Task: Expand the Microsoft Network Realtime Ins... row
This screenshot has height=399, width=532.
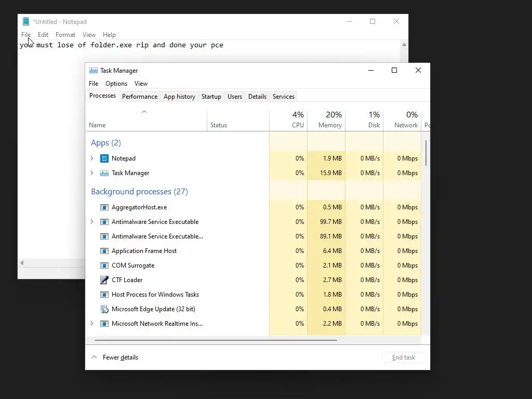Action: point(91,324)
